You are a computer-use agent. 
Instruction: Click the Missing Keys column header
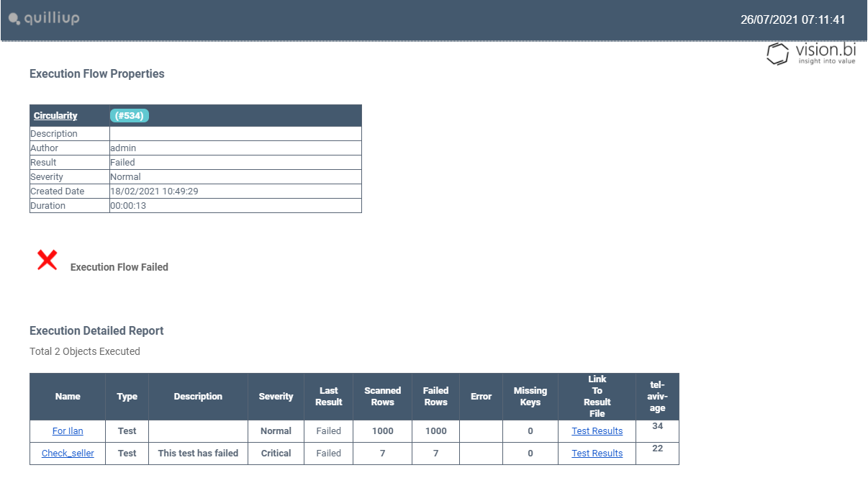click(530, 397)
